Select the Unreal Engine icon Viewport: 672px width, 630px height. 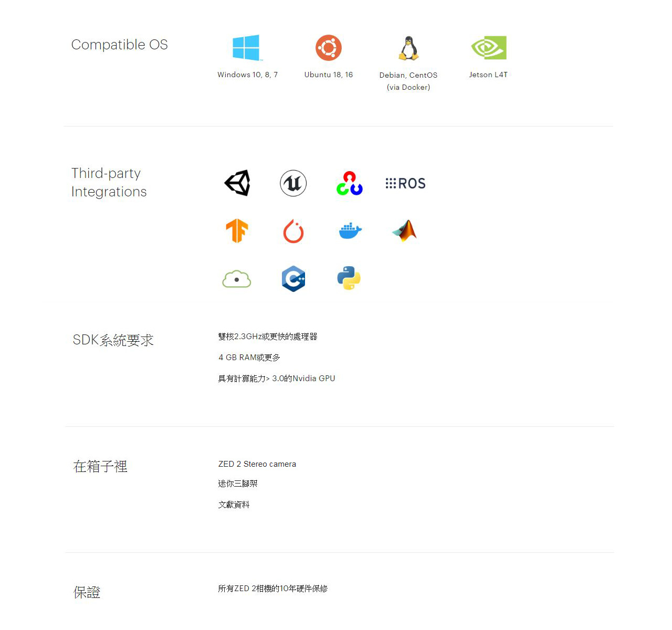tap(293, 183)
